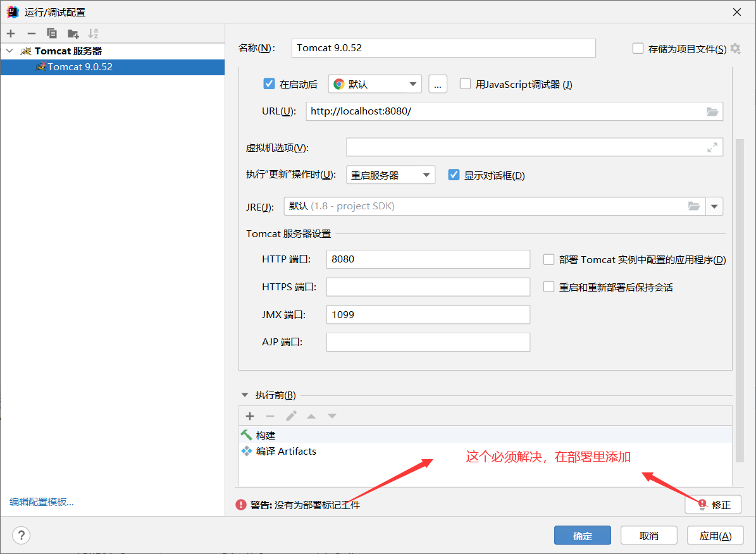The image size is (756, 554).
Task: Collapse the 执行前 section
Action: (x=245, y=395)
